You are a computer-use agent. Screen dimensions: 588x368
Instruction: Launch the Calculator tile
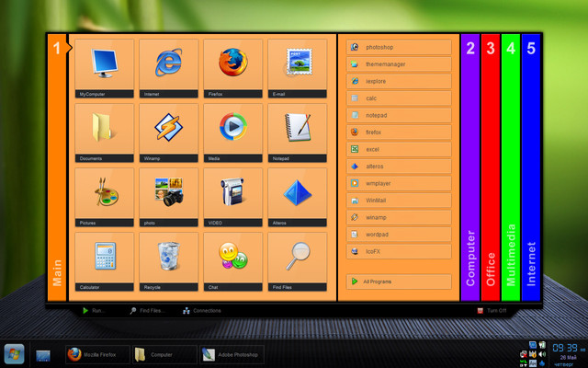[x=103, y=261]
